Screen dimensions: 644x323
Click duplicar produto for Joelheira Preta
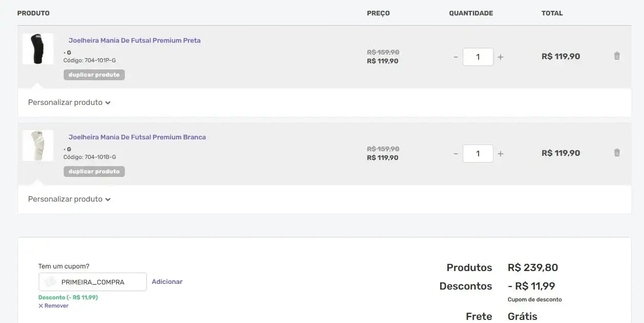click(x=94, y=75)
